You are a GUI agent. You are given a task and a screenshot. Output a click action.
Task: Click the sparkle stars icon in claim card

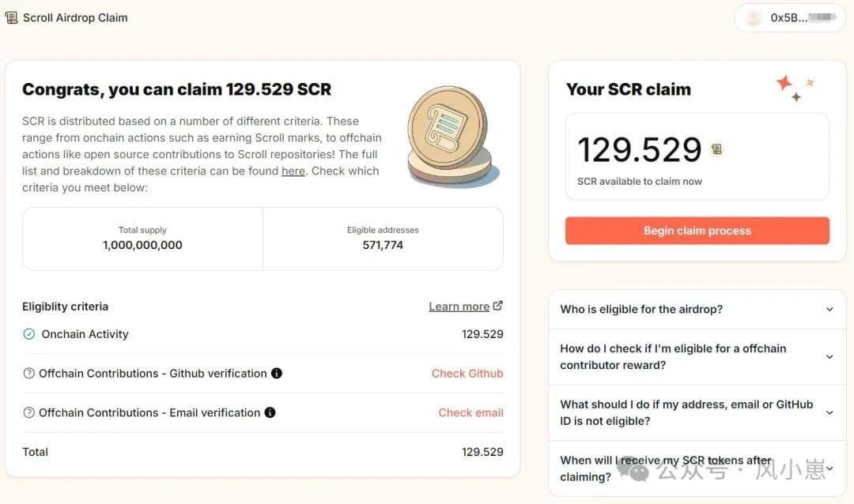(795, 88)
